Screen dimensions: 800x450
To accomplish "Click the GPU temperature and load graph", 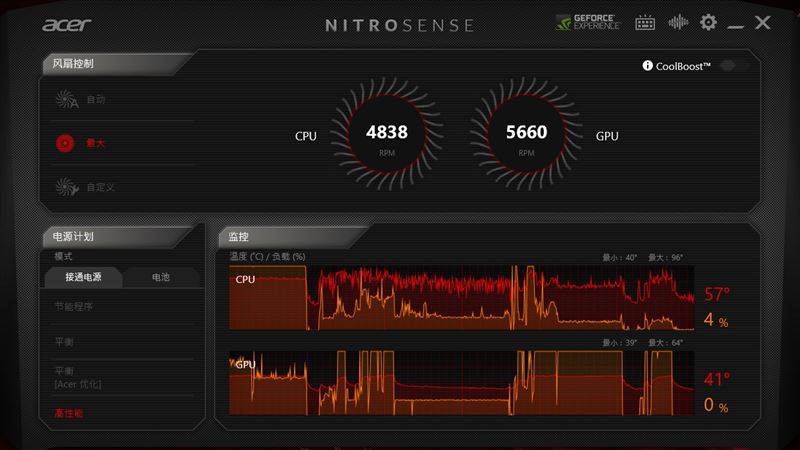I will pos(461,382).
